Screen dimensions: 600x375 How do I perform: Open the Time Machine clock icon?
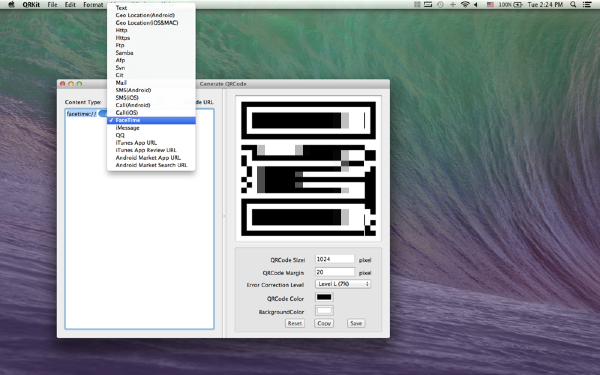(440, 5)
